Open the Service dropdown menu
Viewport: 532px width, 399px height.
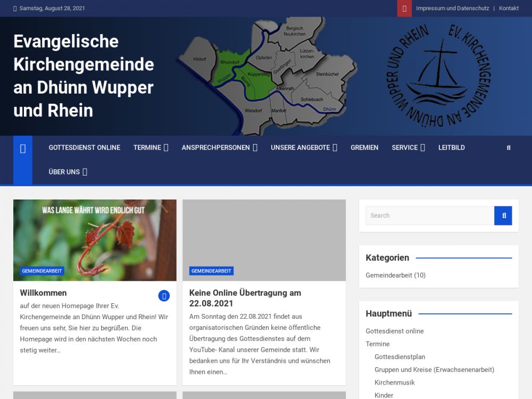pyautogui.click(x=408, y=148)
